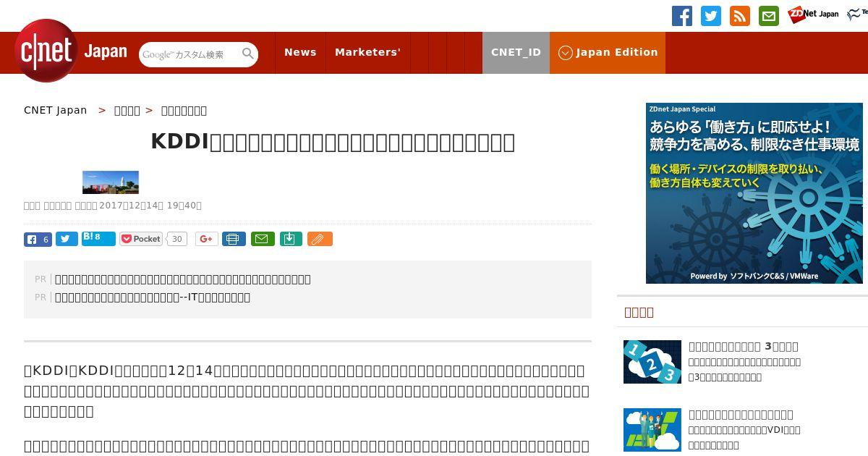Share article on Facebook button with count 6
The image size is (868, 456).
pos(38,239)
